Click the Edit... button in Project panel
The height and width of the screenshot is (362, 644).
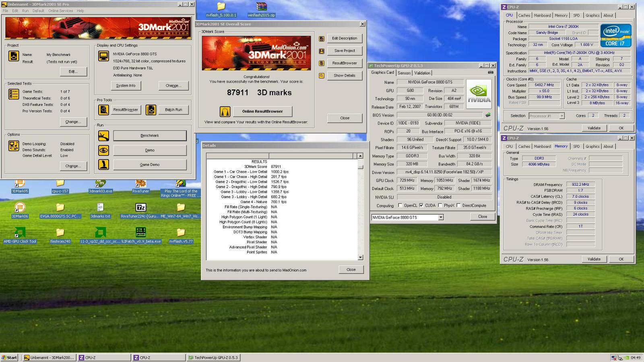coord(73,72)
